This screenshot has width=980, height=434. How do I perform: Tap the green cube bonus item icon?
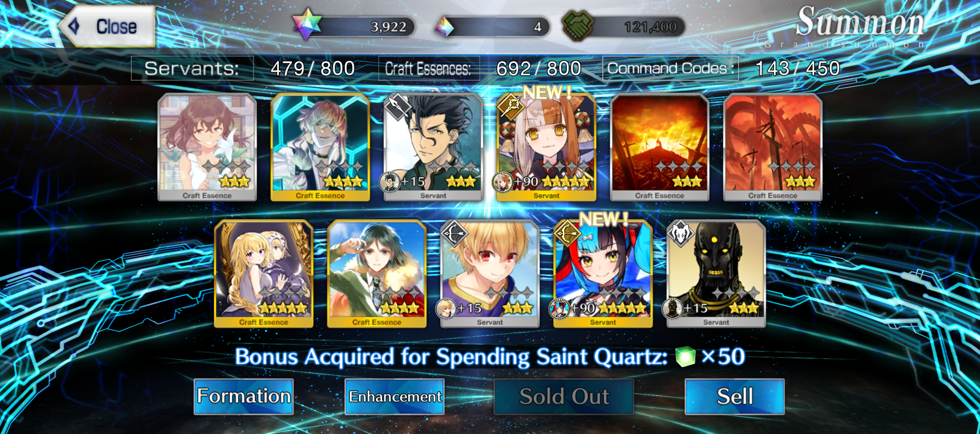click(686, 356)
